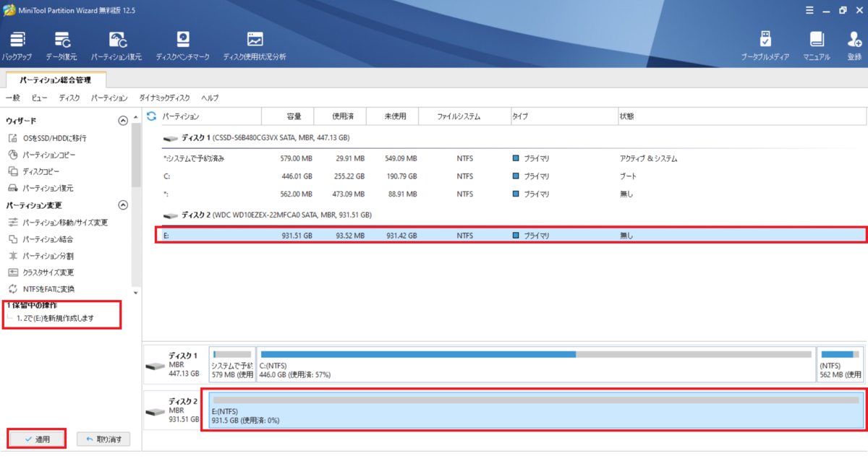Open the ビュー menu
The image size is (868, 464).
tap(40, 98)
